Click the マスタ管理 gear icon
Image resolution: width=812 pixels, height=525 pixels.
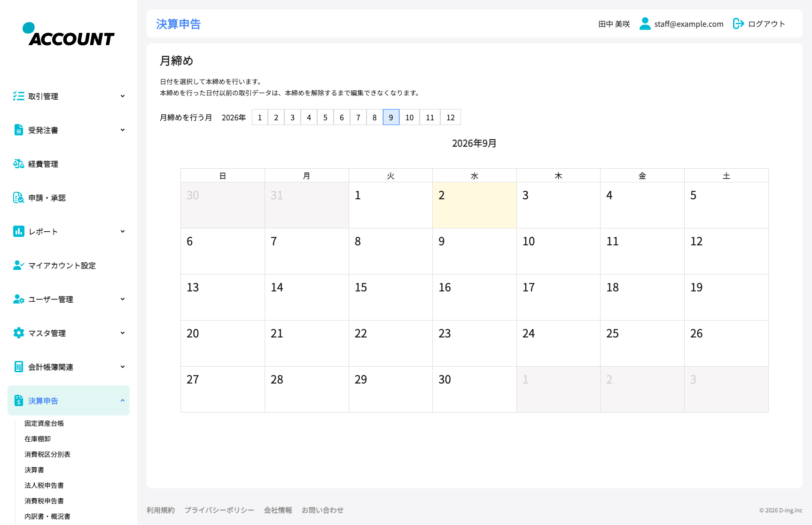point(19,333)
